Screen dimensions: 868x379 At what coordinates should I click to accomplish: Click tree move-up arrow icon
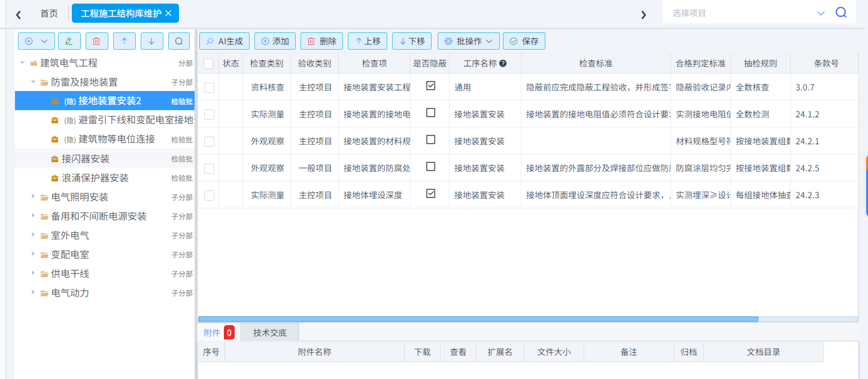(x=124, y=41)
